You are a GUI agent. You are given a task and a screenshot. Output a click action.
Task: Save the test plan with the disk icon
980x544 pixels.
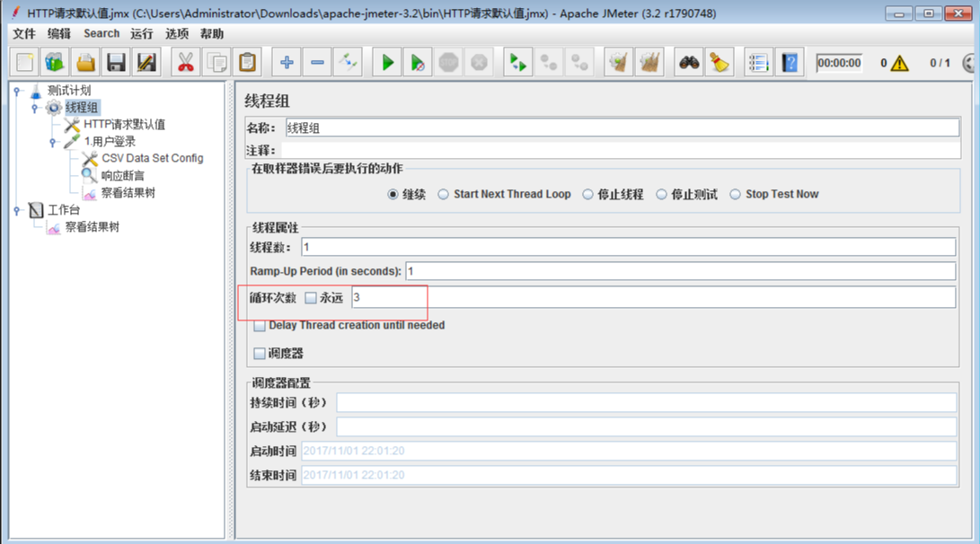click(x=118, y=61)
